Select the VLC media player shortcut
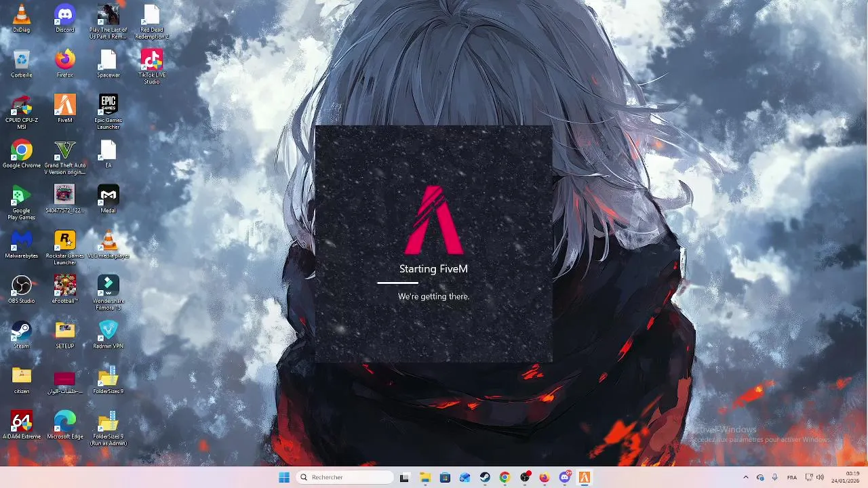This screenshot has height=488, width=868. (x=108, y=245)
